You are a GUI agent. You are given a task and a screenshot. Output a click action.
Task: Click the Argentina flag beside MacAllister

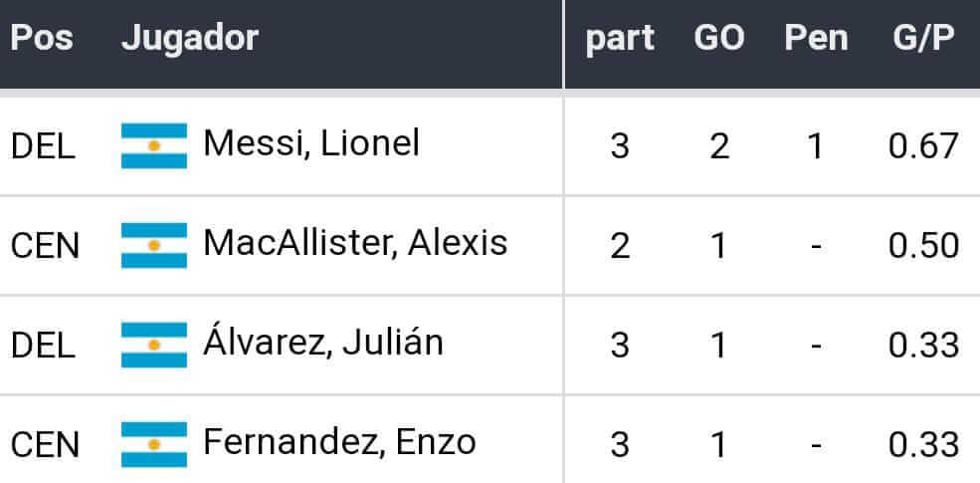click(x=154, y=245)
